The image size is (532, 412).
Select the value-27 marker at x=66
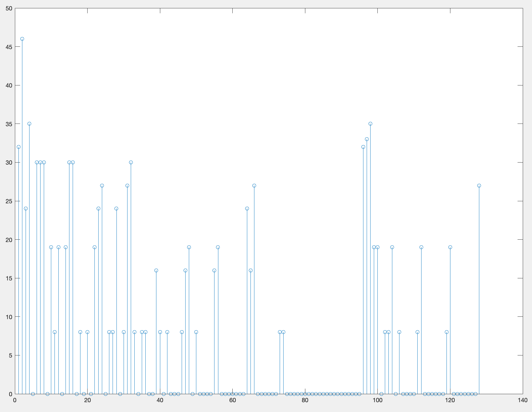click(254, 185)
